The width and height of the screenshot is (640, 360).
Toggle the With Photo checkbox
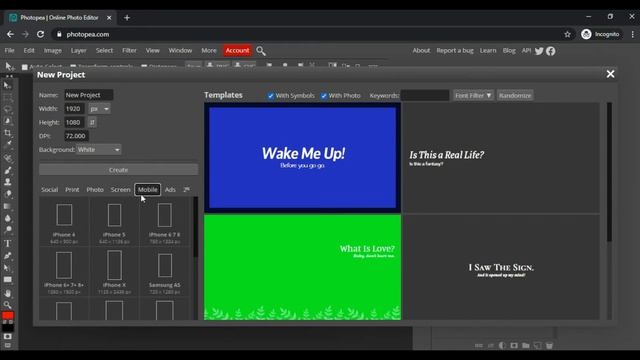click(x=324, y=96)
